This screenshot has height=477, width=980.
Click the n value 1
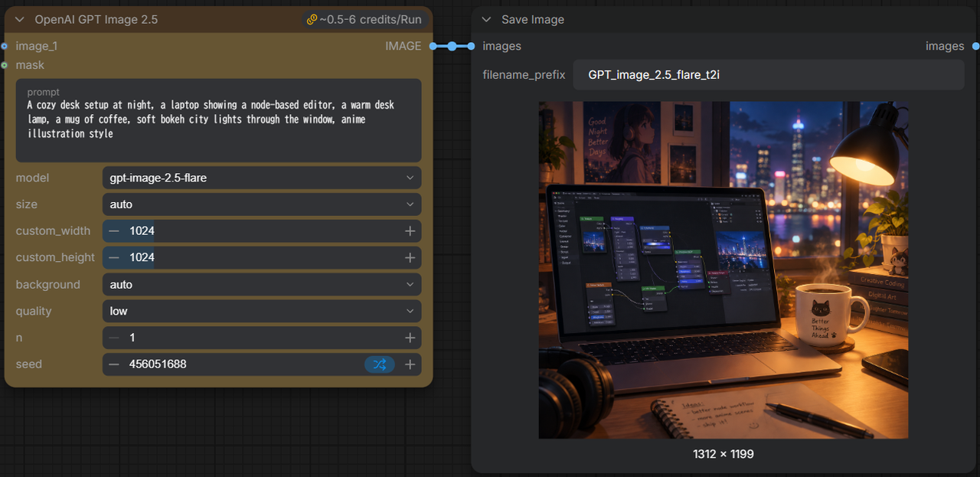[132, 338]
